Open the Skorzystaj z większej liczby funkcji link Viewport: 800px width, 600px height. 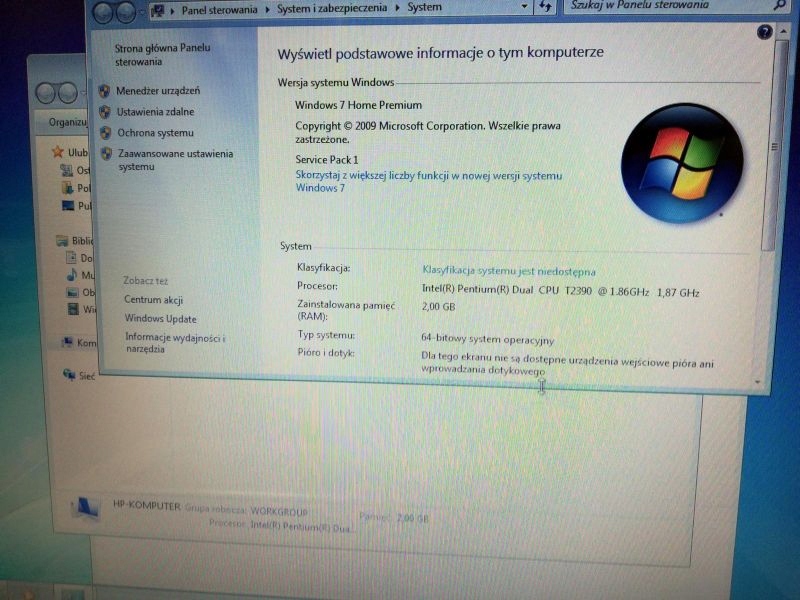429,182
